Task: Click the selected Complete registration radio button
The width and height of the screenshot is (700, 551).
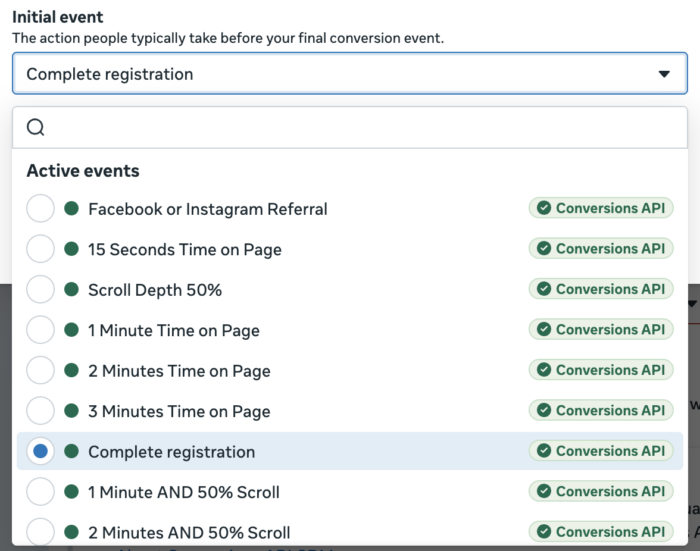Action: click(x=40, y=451)
